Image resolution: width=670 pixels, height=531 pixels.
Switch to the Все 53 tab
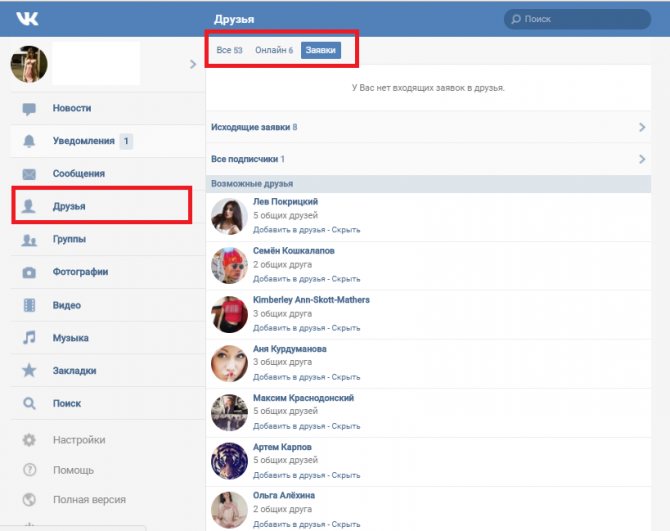(229, 50)
